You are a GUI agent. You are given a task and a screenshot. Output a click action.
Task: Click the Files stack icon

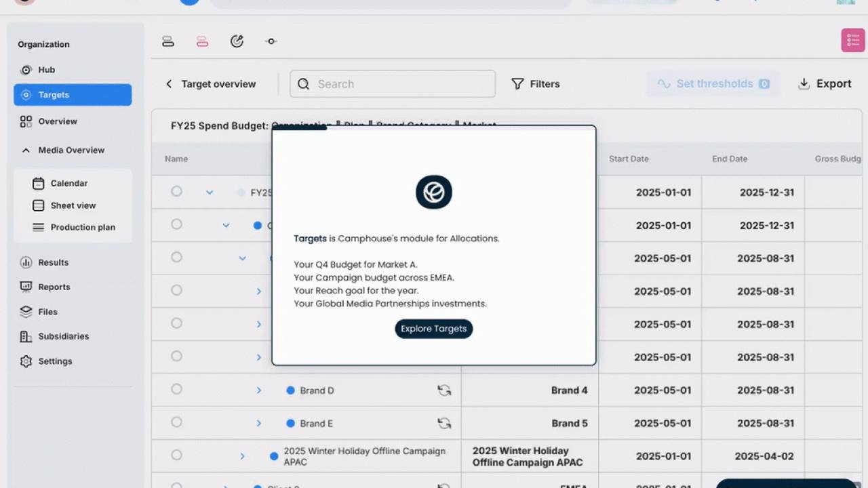[26, 312]
